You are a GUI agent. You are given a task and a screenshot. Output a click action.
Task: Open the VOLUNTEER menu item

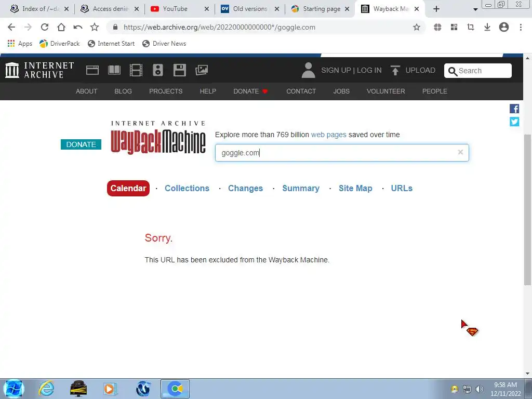coord(386,91)
